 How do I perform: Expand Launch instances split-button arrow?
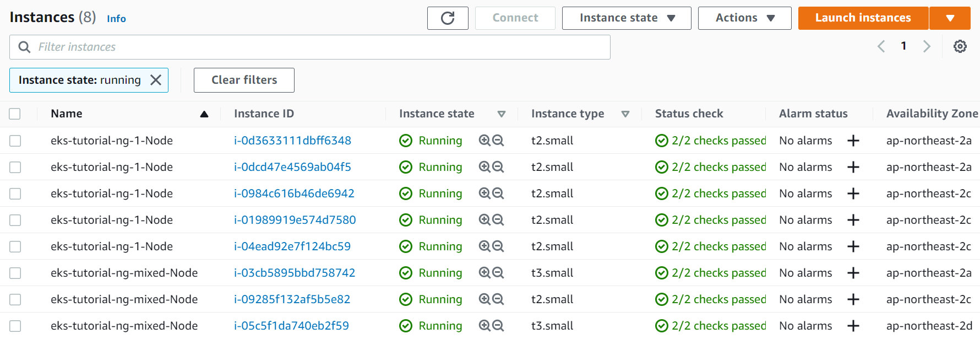[x=950, y=18]
